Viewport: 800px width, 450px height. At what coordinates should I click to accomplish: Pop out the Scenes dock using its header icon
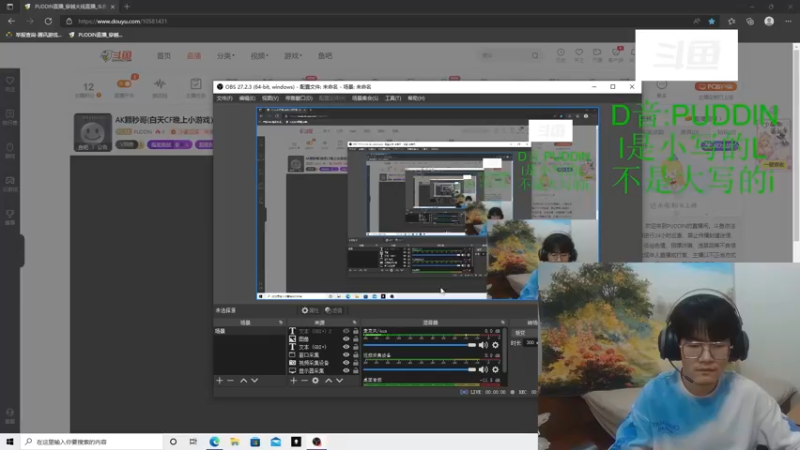click(281, 322)
